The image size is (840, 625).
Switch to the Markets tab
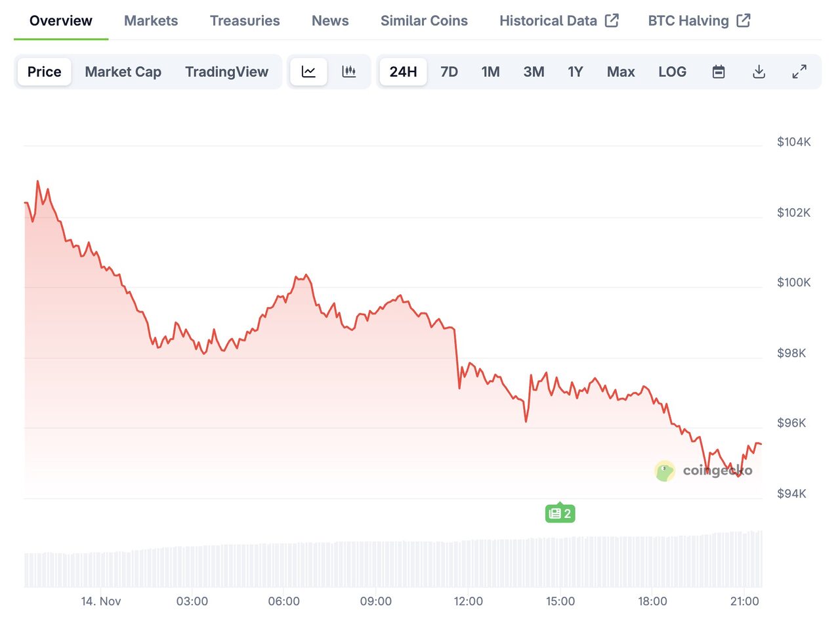coord(151,20)
